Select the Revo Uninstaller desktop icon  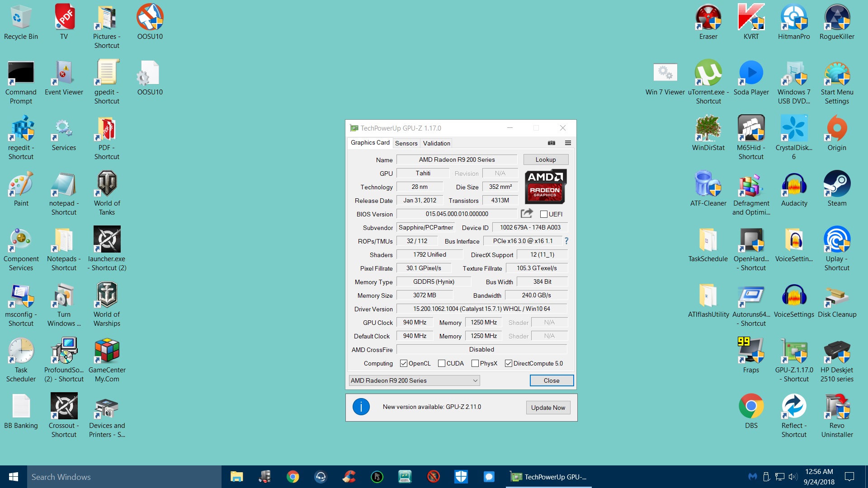[837, 415]
